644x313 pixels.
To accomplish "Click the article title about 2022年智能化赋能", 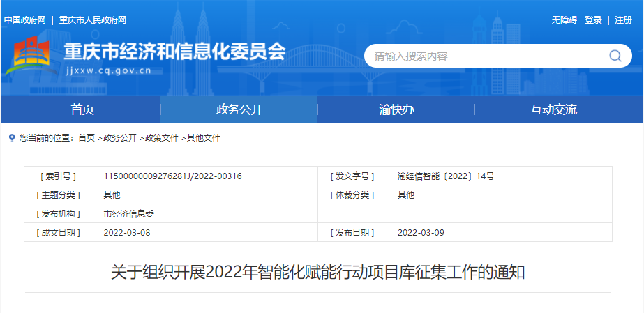I will point(317,272).
